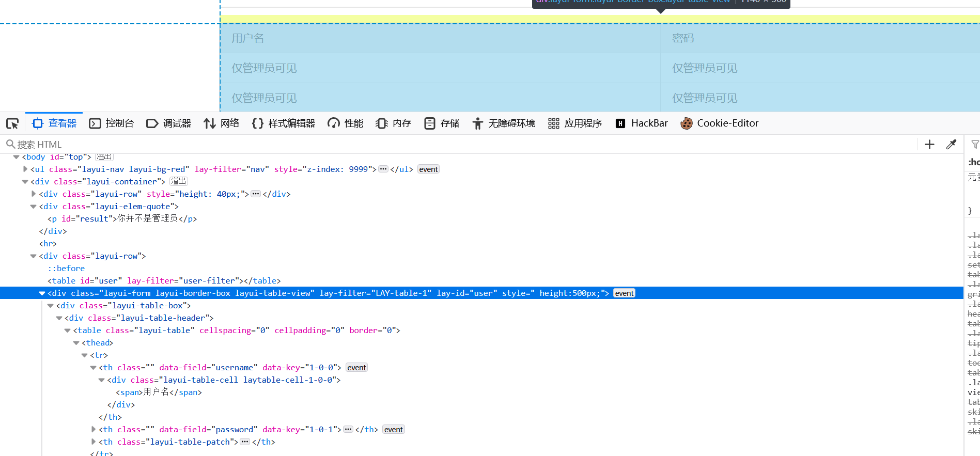Viewport: 980px width, 456px height.
Task: Click the filter styles funnel icon
Action: click(975, 145)
